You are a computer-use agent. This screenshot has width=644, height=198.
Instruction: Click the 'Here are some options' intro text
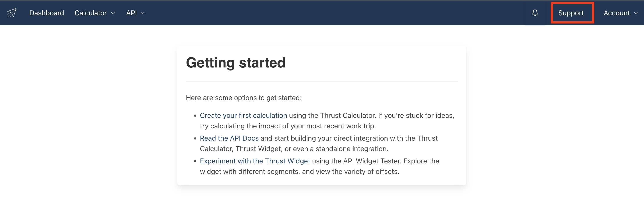coord(244,98)
